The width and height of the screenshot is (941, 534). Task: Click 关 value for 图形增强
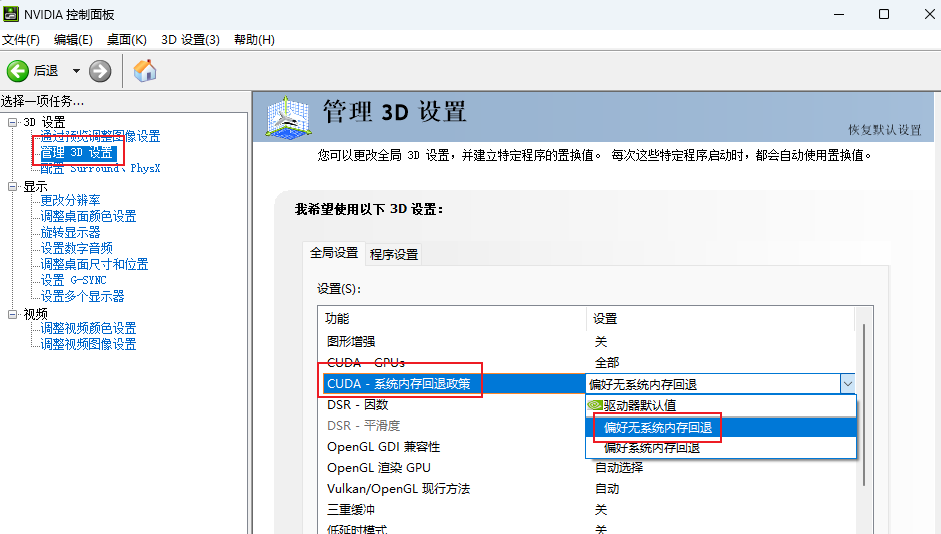tap(601, 341)
